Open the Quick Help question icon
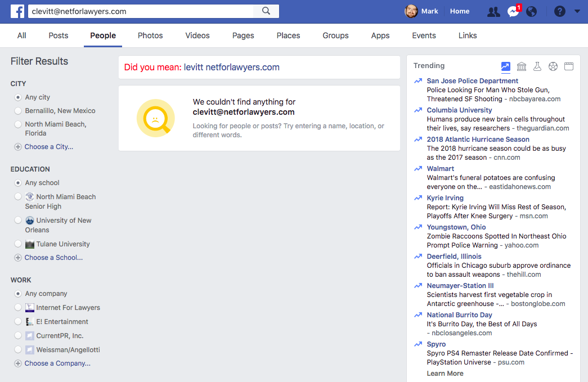 pyautogui.click(x=559, y=11)
